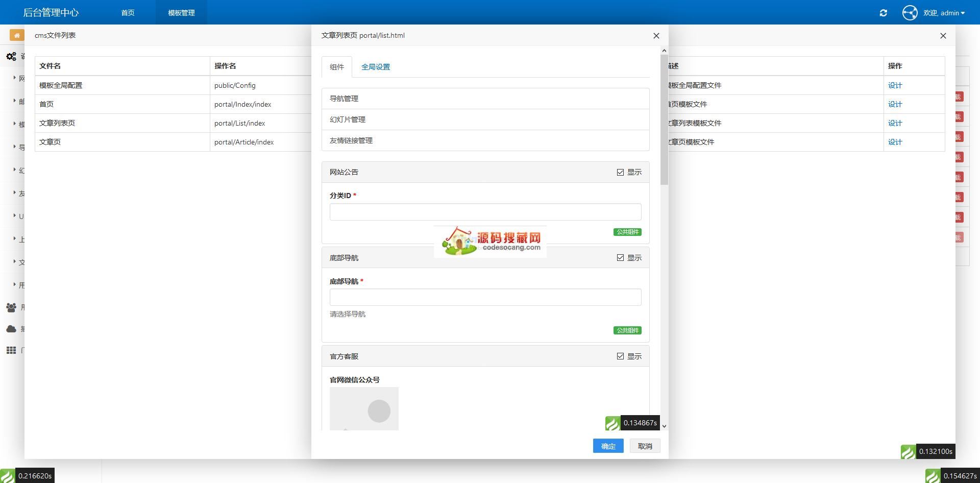Click the 确定 button

click(608, 446)
